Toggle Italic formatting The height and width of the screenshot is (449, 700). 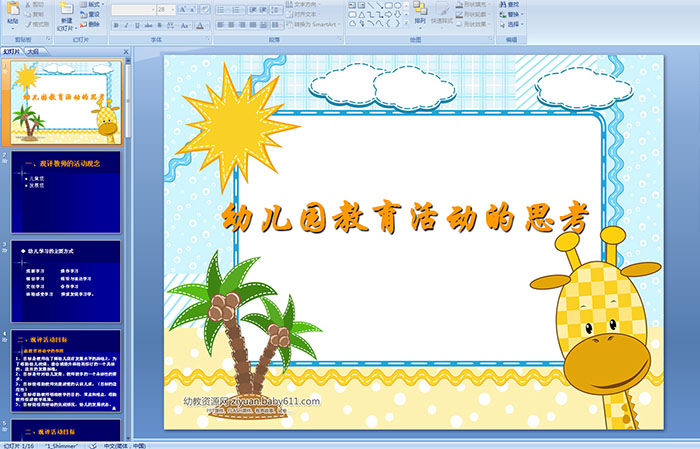click(x=126, y=25)
